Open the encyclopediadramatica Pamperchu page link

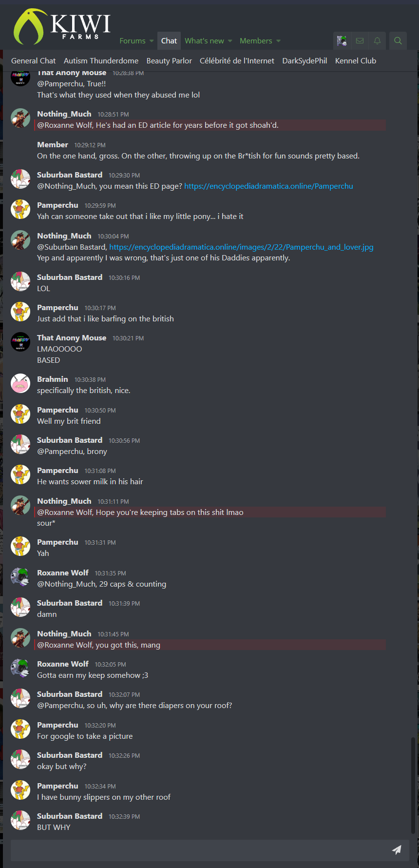(x=268, y=186)
